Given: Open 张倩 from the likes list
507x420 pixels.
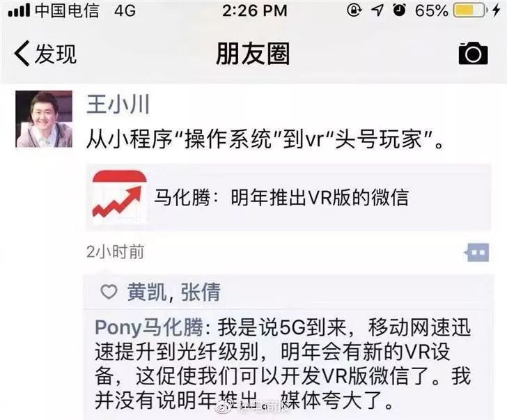Looking at the screenshot, I should tap(201, 292).
